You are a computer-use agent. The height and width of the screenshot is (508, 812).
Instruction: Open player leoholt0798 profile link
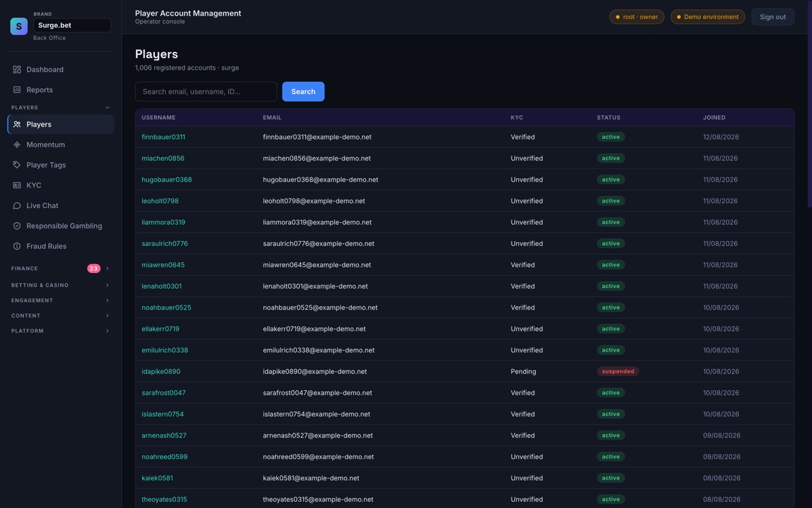(160, 201)
